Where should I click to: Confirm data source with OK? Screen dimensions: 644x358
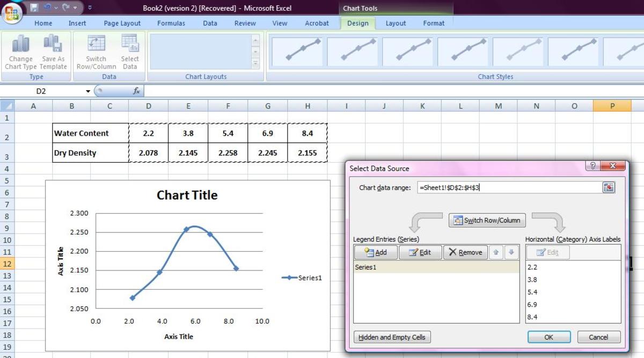548,337
